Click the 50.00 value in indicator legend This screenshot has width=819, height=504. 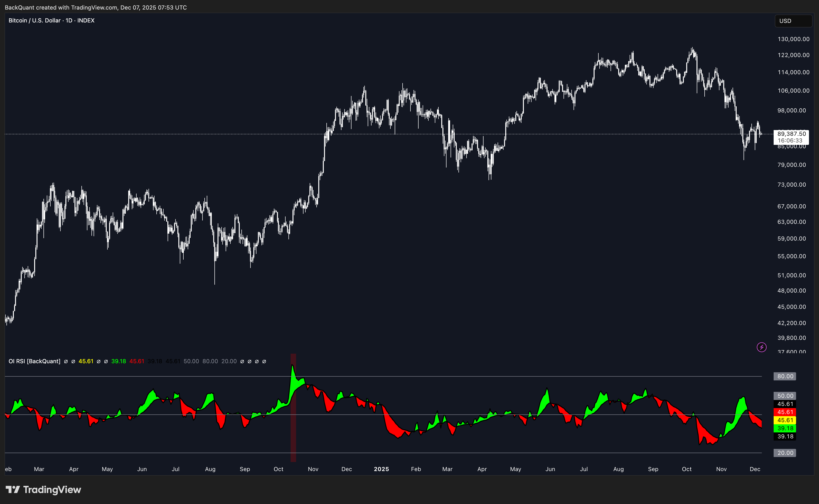[191, 361]
